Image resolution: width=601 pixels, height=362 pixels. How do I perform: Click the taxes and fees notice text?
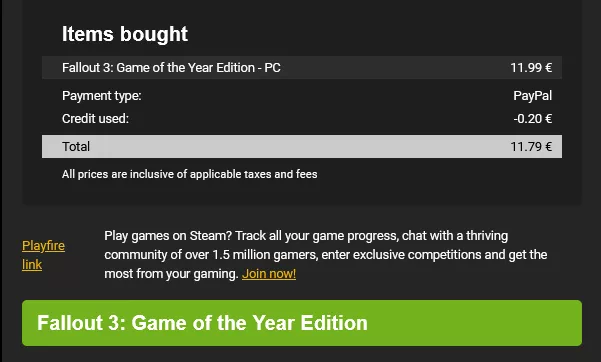tap(190, 174)
